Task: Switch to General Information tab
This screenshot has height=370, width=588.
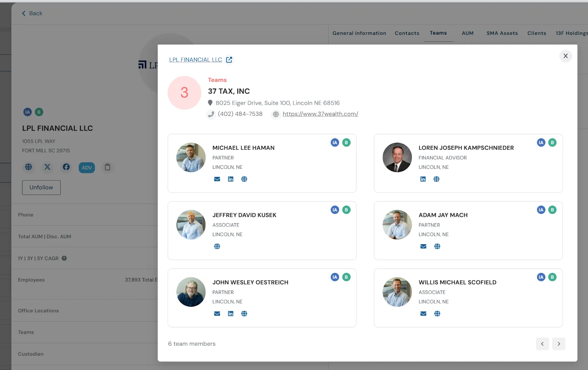Action: click(x=359, y=33)
